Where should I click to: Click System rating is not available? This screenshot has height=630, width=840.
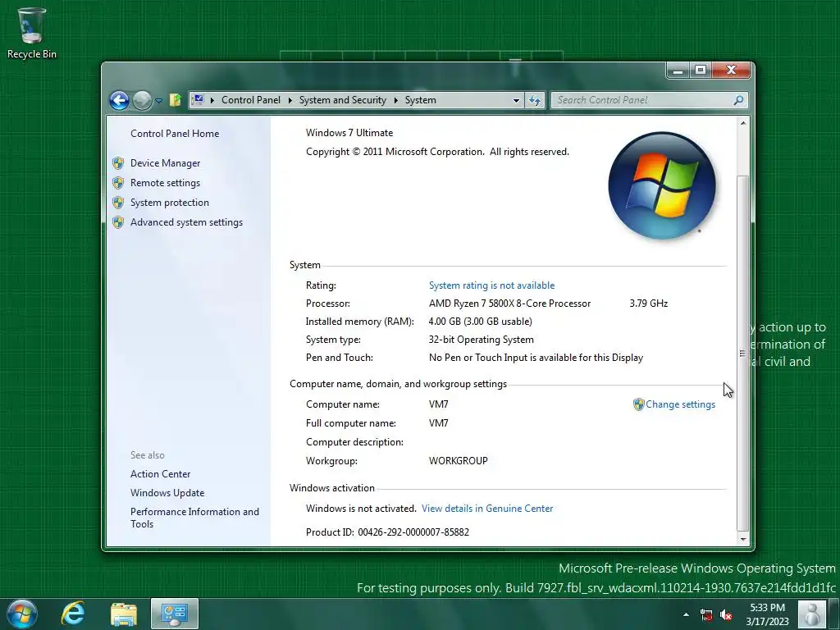[492, 285]
